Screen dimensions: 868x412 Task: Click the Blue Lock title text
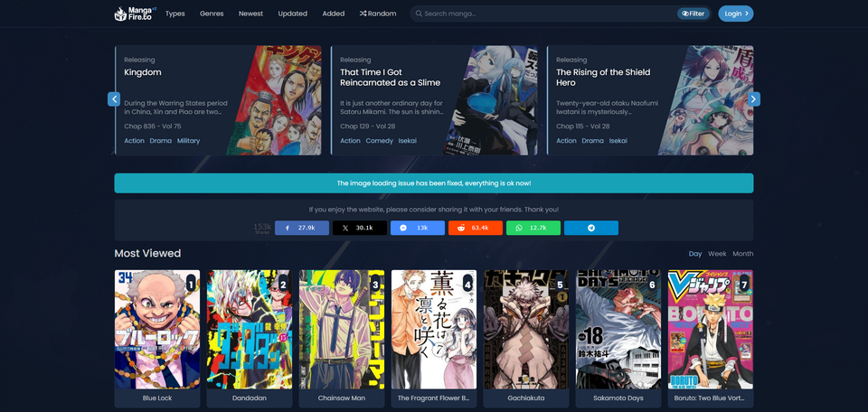click(157, 398)
